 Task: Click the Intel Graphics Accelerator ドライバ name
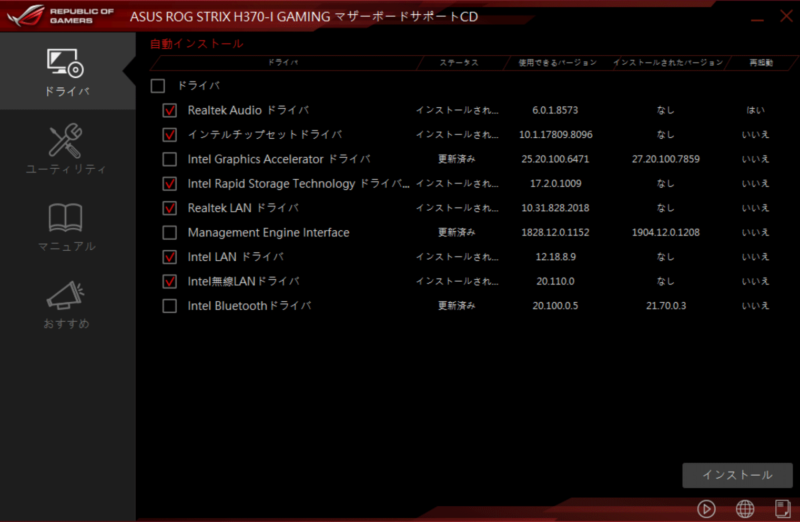pos(279,159)
